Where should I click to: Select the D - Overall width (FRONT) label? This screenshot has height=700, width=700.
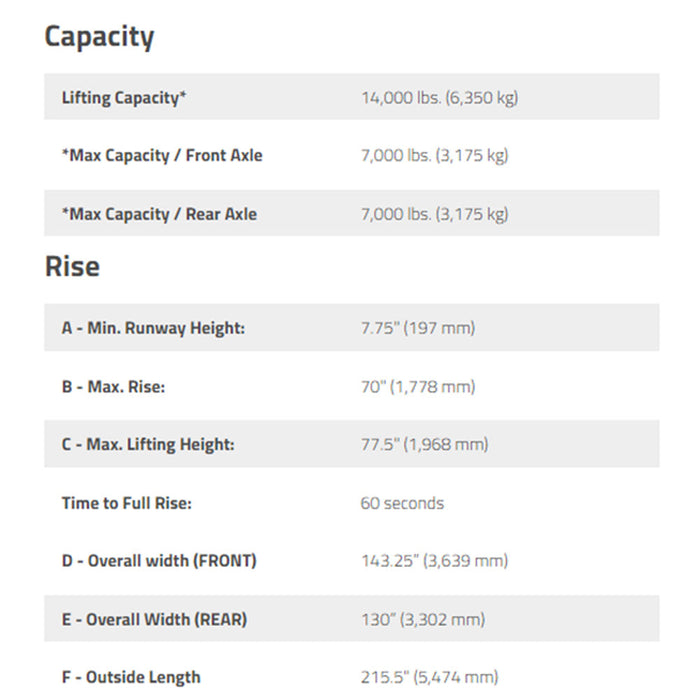click(159, 561)
